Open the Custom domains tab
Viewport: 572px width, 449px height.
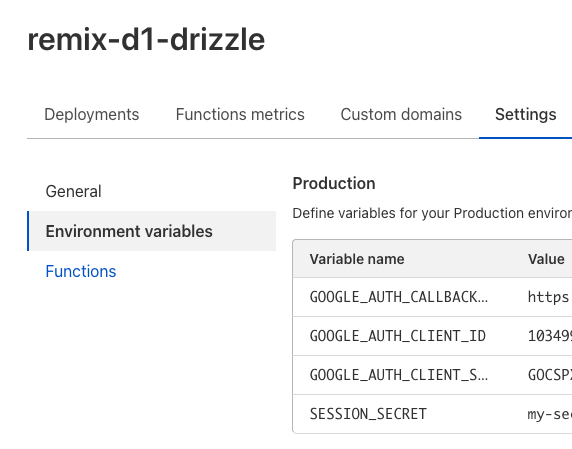(401, 115)
